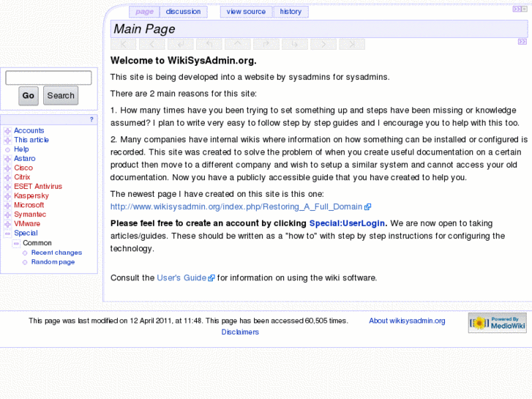Open the VMware sidebar link
Screen dimensions: 532x399
[27, 224]
